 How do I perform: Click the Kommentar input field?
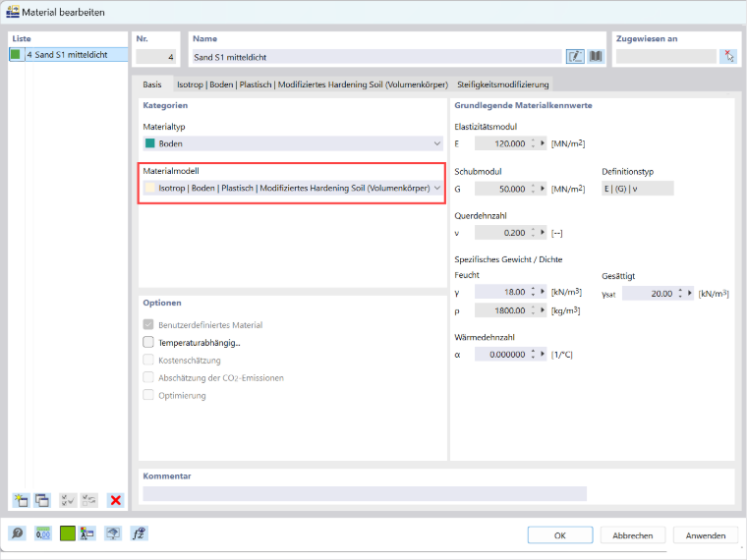[365, 493]
